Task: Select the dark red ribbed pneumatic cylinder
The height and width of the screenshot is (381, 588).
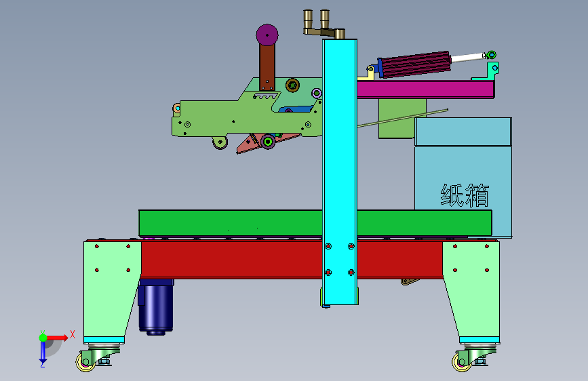Action: [x=414, y=64]
